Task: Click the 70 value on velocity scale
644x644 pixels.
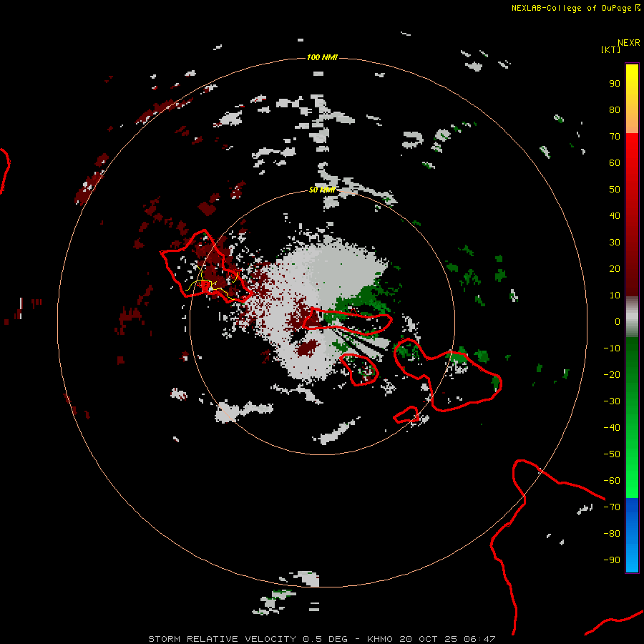Action: (615, 137)
